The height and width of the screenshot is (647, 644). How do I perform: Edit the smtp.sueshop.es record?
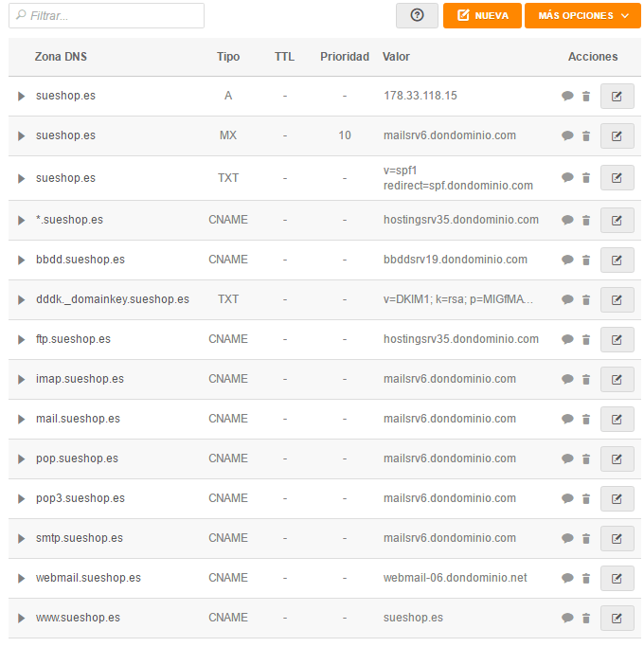point(617,539)
